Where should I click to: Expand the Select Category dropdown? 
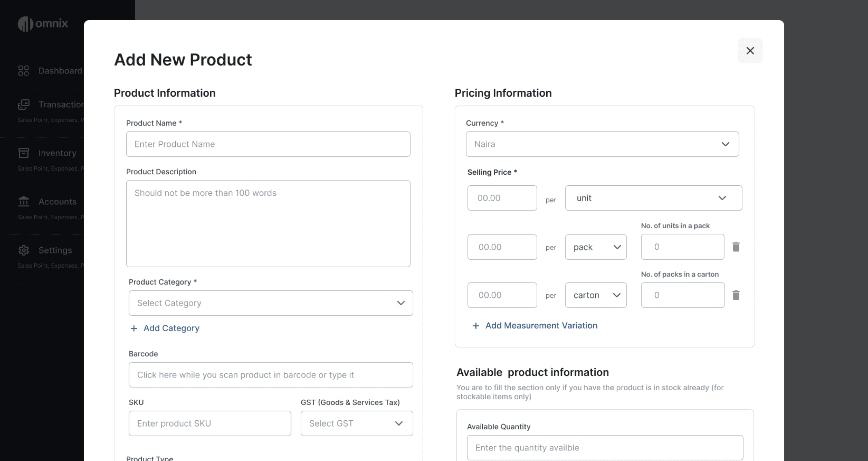tap(270, 303)
